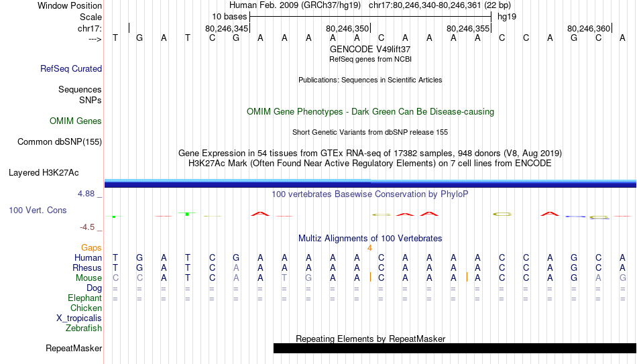Click Repeating Elements by RepeatMasker title
The image size is (637, 364).
pyautogui.click(x=371, y=339)
